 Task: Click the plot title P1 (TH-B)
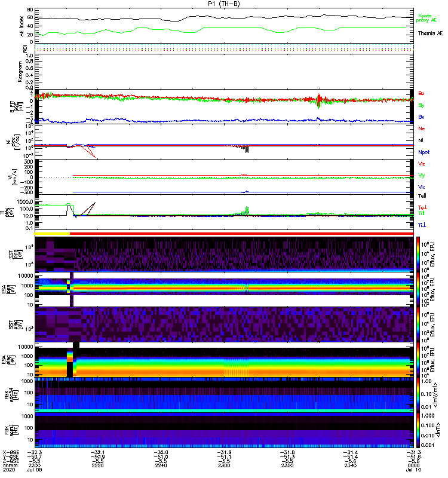[x=223, y=4]
